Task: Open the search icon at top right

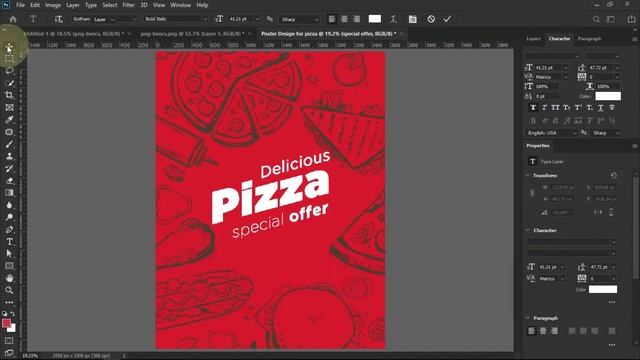Action: [596, 19]
